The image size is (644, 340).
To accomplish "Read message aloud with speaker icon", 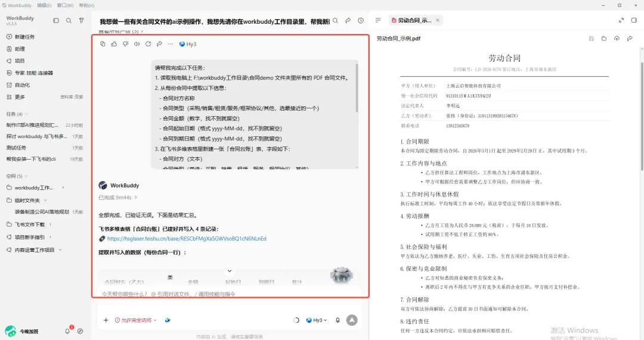I will click(137, 44).
